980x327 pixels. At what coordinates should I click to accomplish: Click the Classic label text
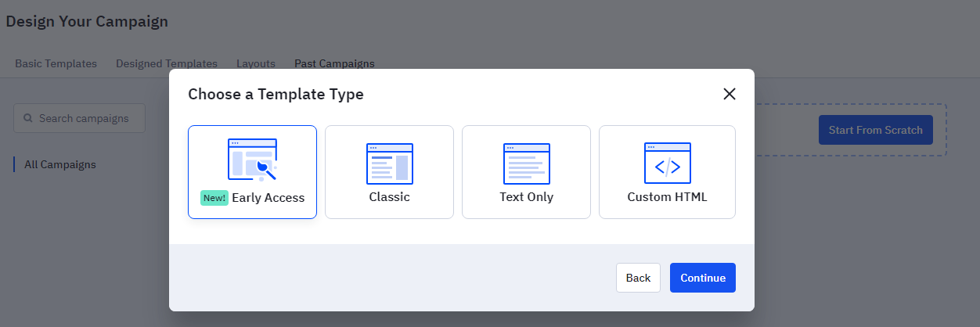(390, 197)
